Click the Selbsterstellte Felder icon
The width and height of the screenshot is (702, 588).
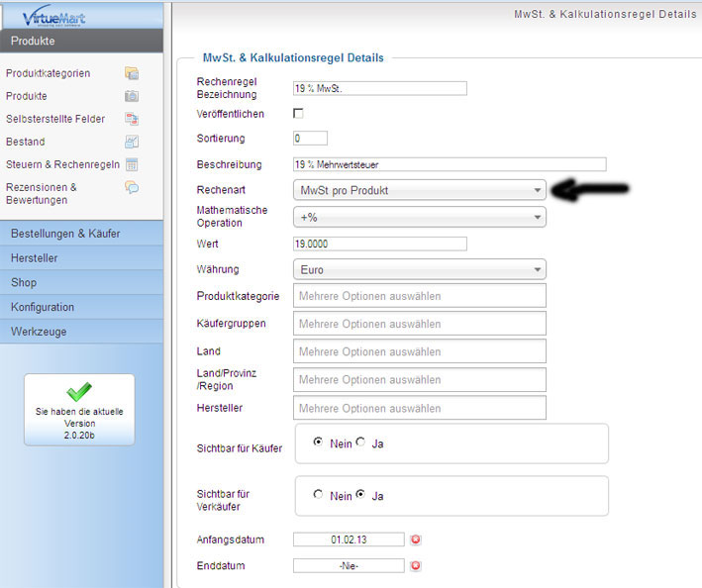(131, 119)
